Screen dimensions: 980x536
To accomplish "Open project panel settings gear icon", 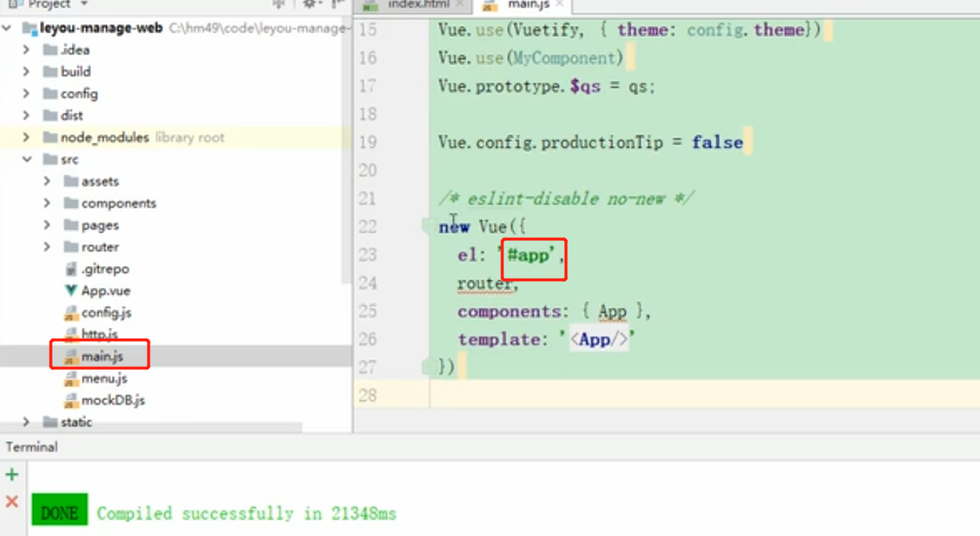I will click(x=310, y=4).
